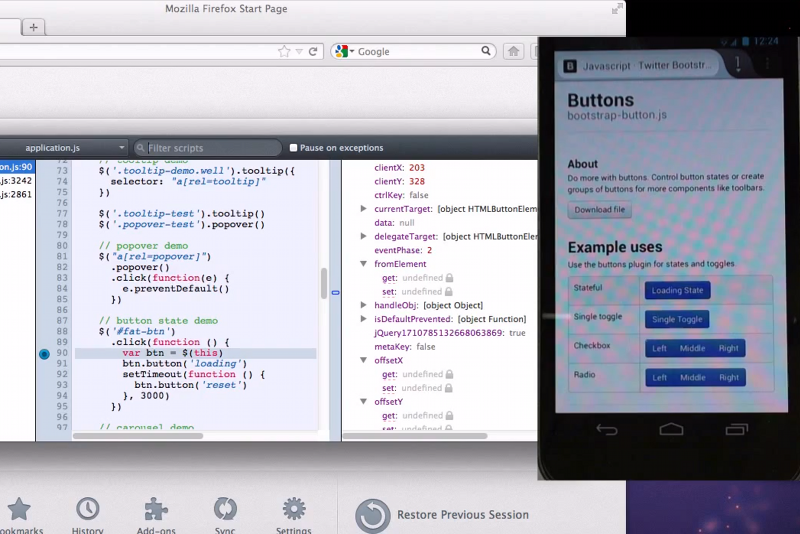This screenshot has height=534, width=800.
Task: Remove the breakpoint dot on line 90
Action: point(44,353)
